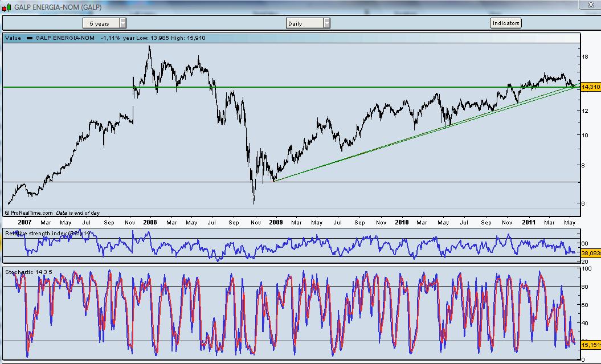Click the 100 level on Stochastic axis
Image resolution: width=601 pixels, height=364 pixels.
point(586,269)
